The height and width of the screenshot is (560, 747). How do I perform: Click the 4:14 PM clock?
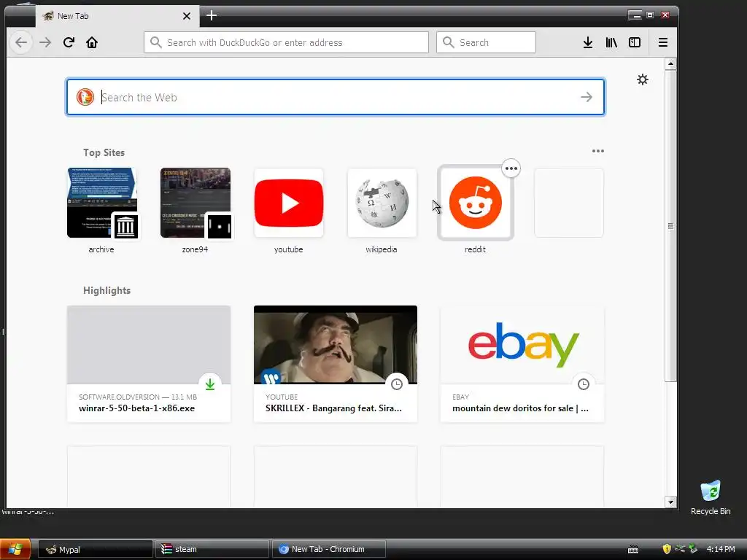[720, 549]
